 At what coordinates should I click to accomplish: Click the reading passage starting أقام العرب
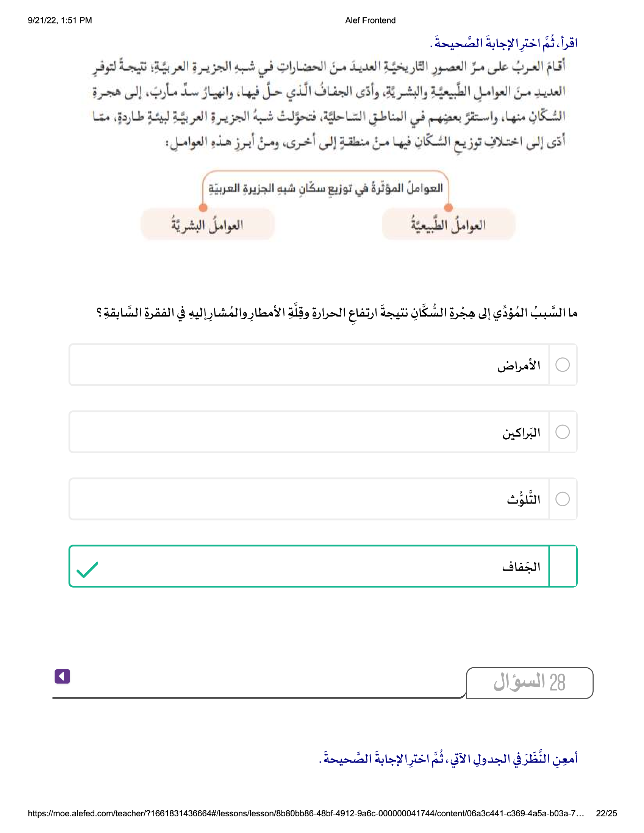tap(328, 104)
